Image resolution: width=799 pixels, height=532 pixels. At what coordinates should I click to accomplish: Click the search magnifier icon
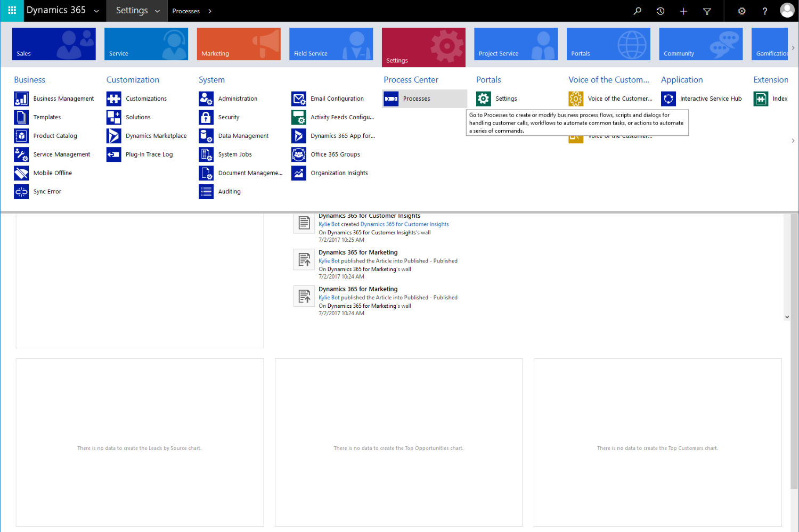(637, 11)
